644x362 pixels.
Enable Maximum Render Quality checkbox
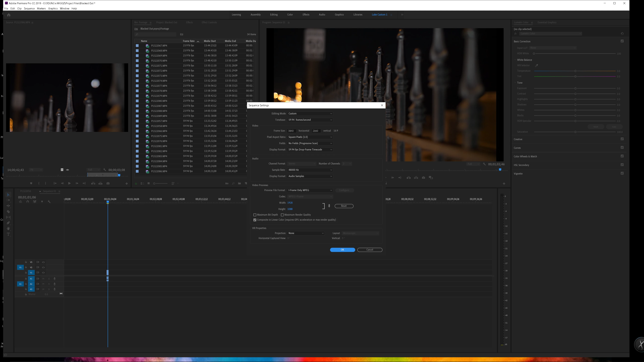coord(282,215)
